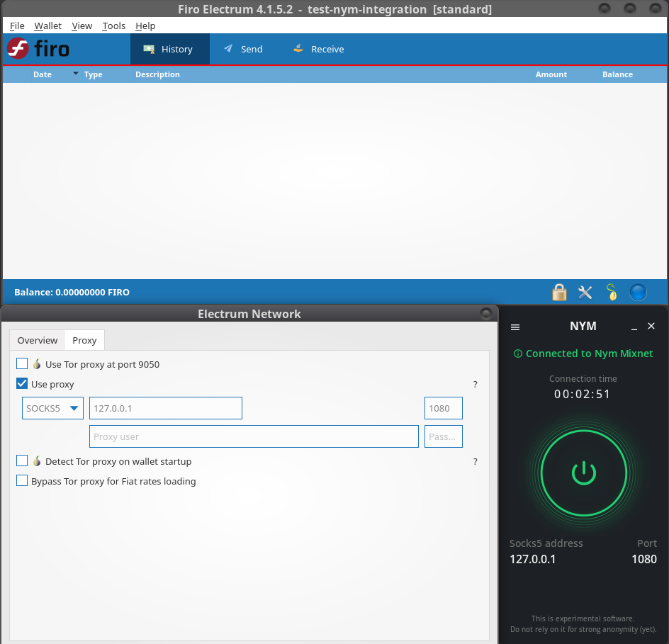Screen dimensions: 669x644
Task: Click the Balance column header
Action: pyautogui.click(x=617, y=74)
